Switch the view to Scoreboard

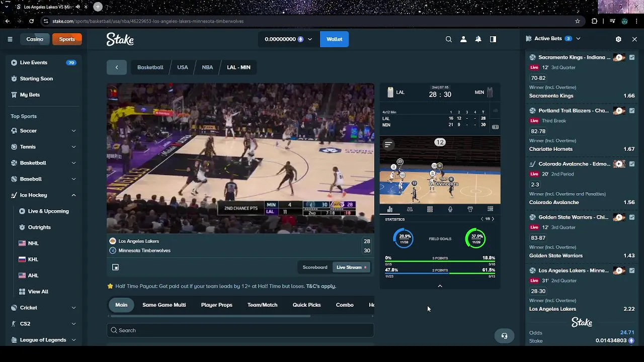pos(315,267)
